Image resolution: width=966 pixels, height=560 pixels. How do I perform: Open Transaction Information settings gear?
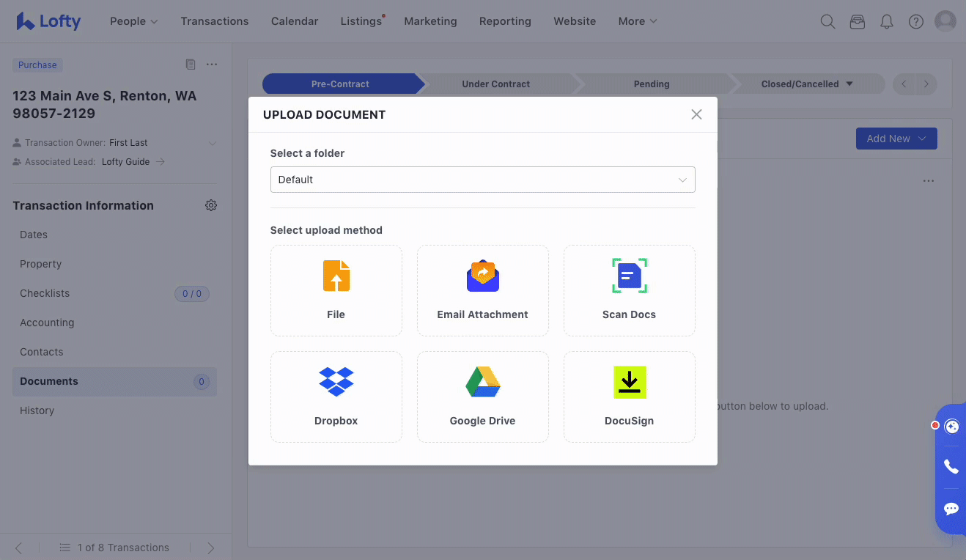coord(211,205)
